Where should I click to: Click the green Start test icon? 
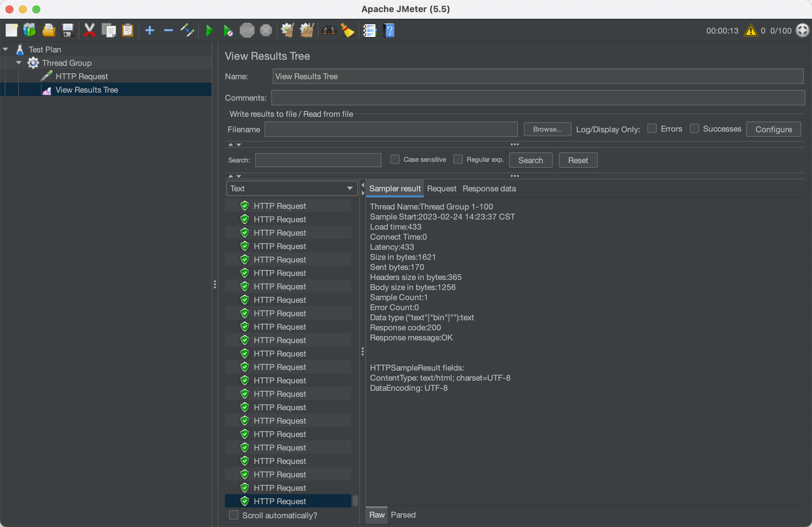pyautogui.click(x=210, y=31)
